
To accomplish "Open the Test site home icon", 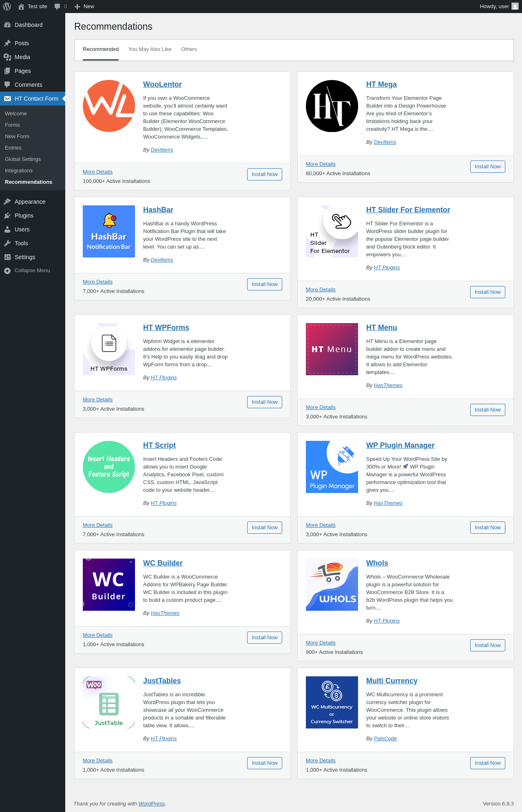I will pos(21,7).
